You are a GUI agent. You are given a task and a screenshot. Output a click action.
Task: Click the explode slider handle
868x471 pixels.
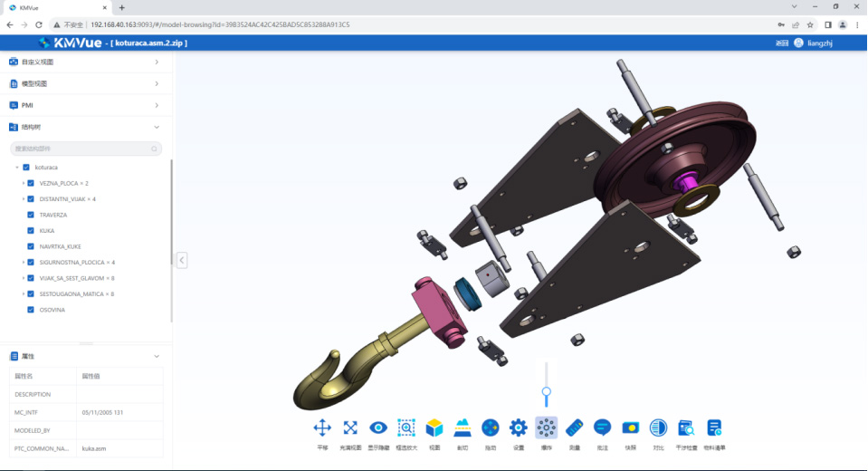(546, 391)
